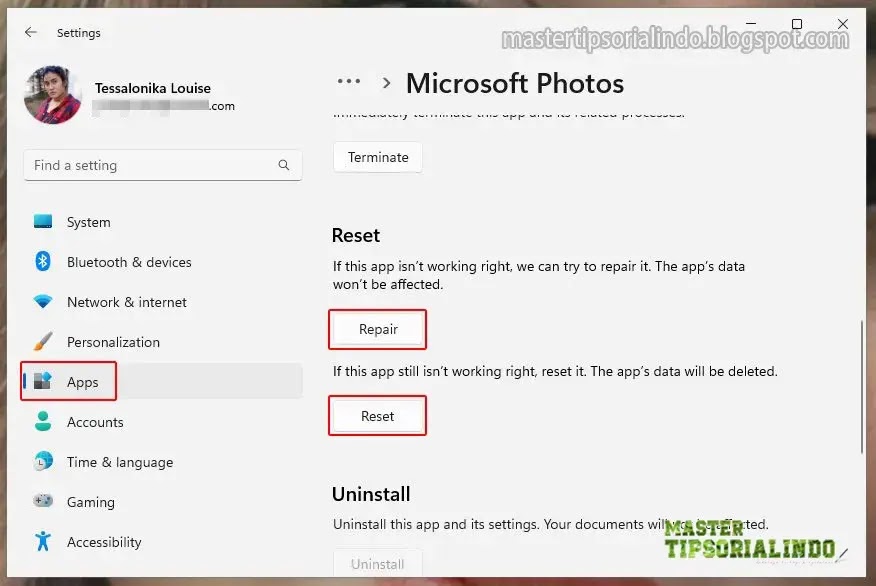Click the Accessibility figure icon

[43, 541]
